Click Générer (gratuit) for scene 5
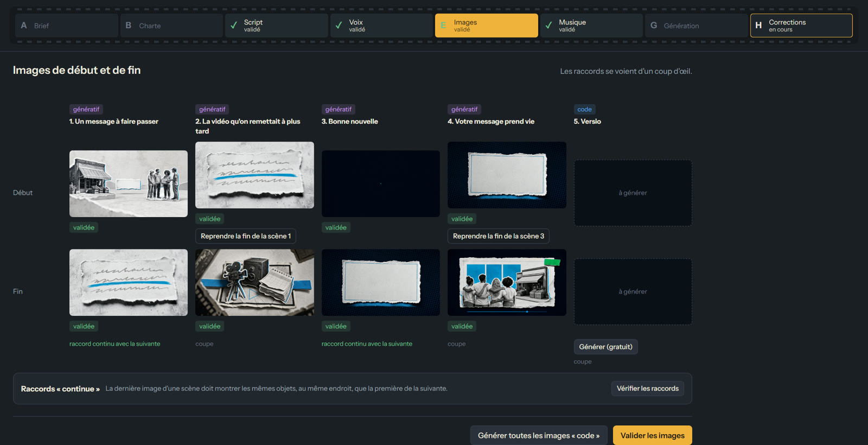This screenshot has height=445, width=868. (x=606, y=347)
